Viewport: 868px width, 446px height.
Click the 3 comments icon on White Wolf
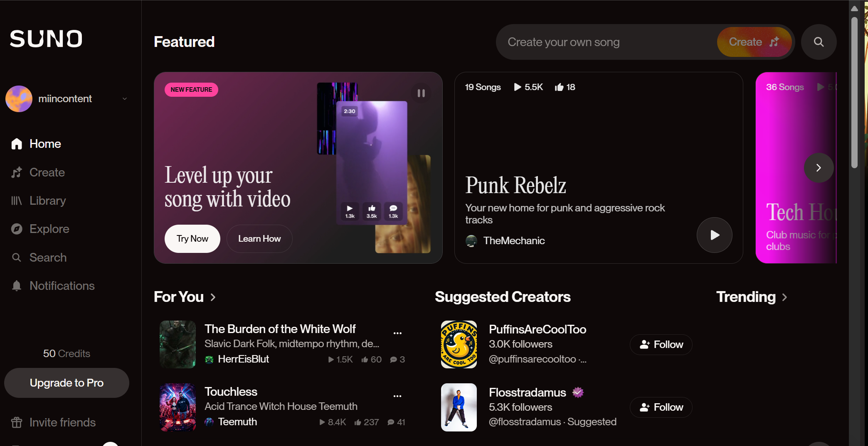(393, 360)
